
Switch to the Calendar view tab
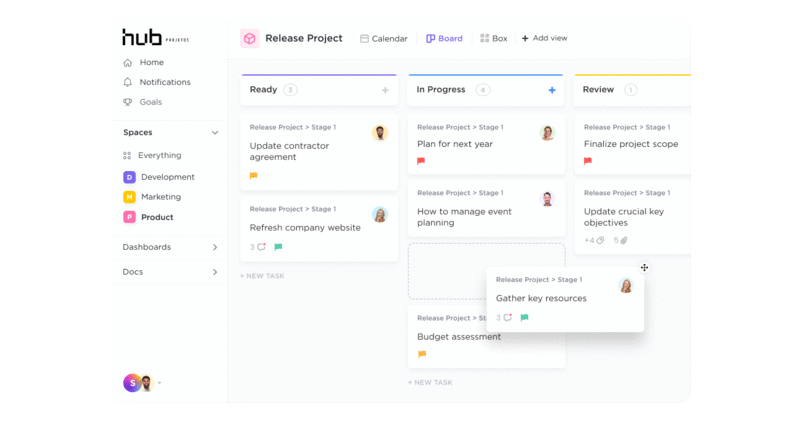tap(383, 38)
